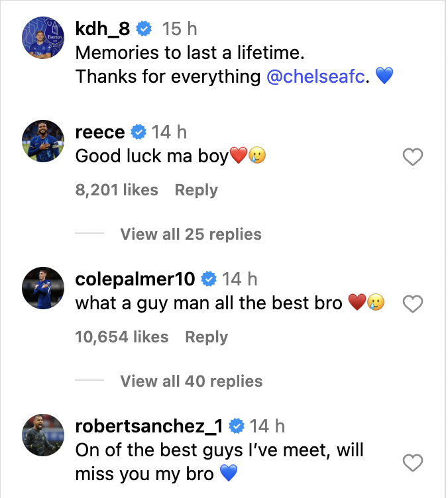Screen dimensions: 448x498
Task: Like reece's comment with heart icon
Action: tap(413, 157)
